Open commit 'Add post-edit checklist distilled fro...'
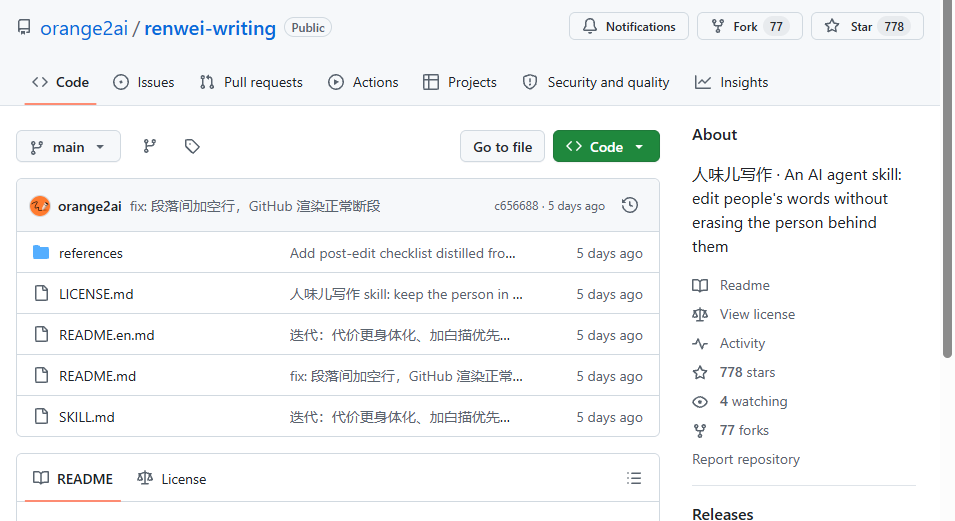955x521 pixels. pos(403,253)
